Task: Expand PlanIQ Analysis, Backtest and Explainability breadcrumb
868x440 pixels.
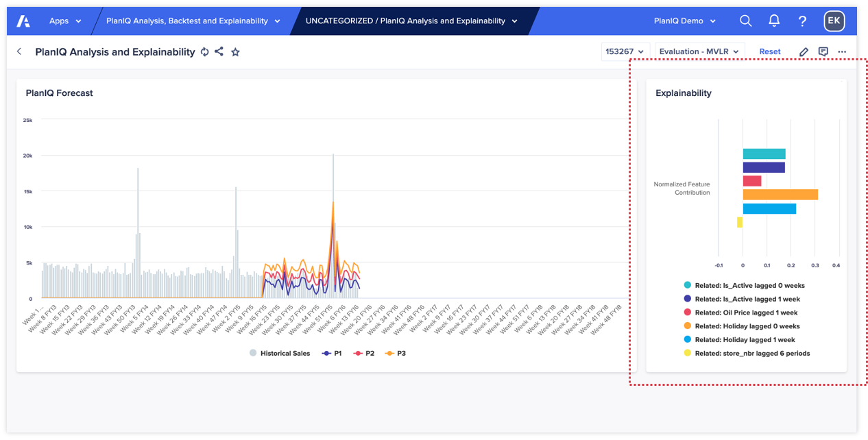Action: (x=193, y=21)
